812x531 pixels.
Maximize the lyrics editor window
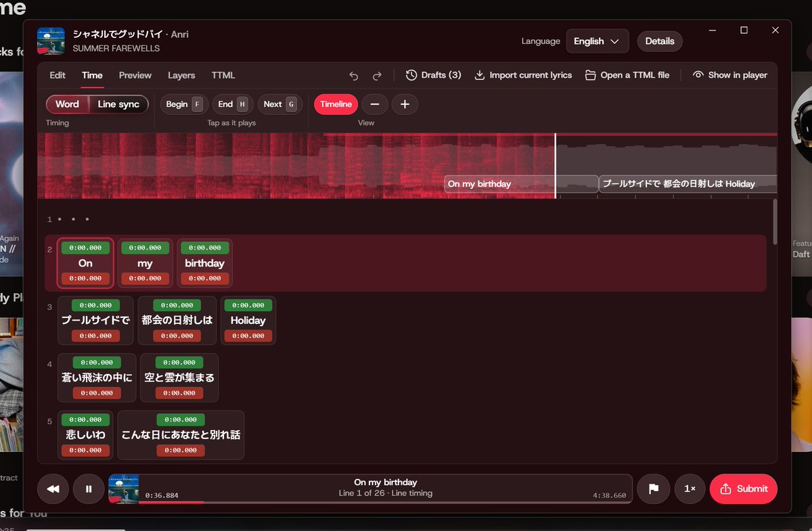(744, 30)
